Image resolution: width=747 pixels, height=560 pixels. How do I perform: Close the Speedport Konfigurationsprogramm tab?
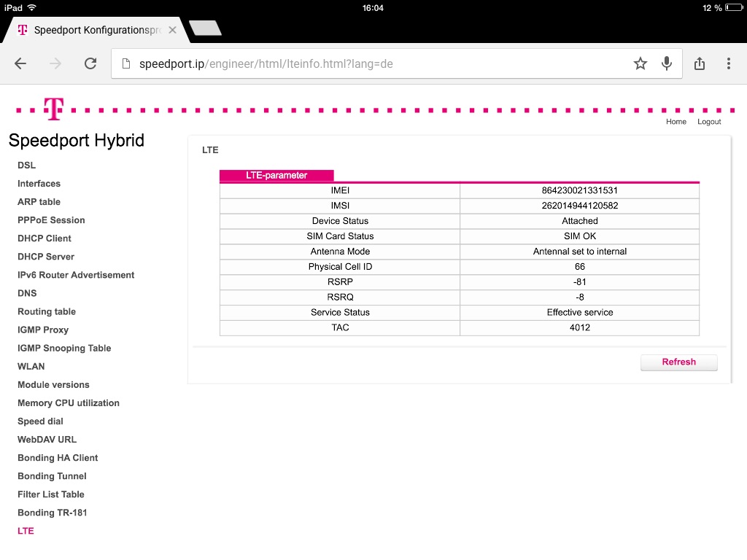[x=172, y=30]
